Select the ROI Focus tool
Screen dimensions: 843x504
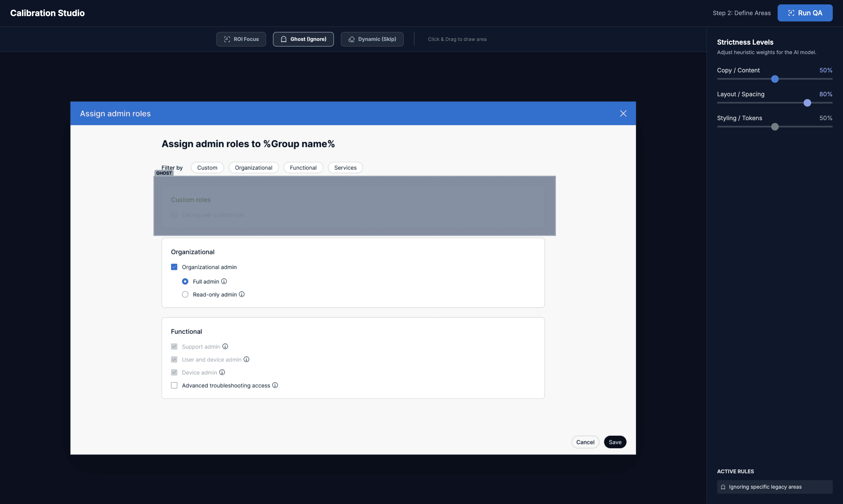241,39
